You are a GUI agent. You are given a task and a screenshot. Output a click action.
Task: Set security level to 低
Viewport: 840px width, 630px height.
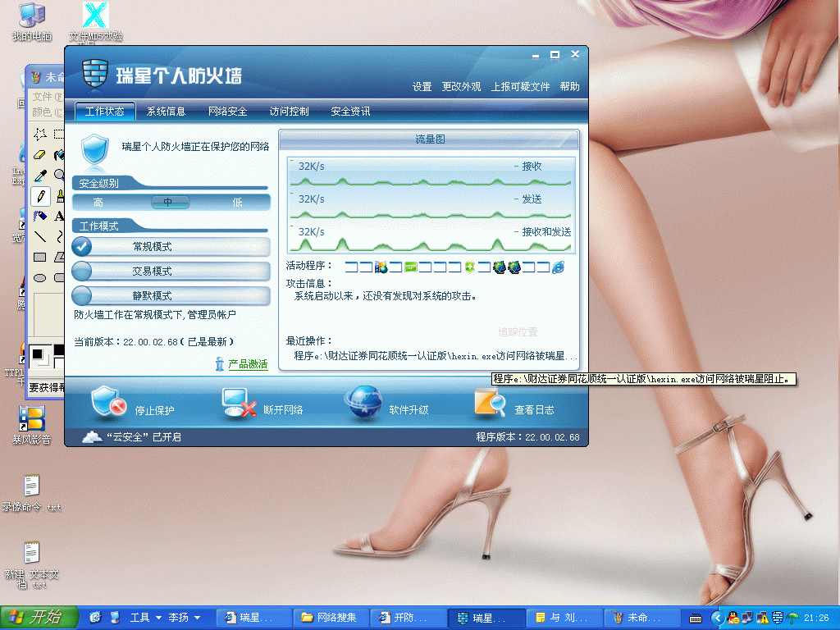(x=238, y=203)
